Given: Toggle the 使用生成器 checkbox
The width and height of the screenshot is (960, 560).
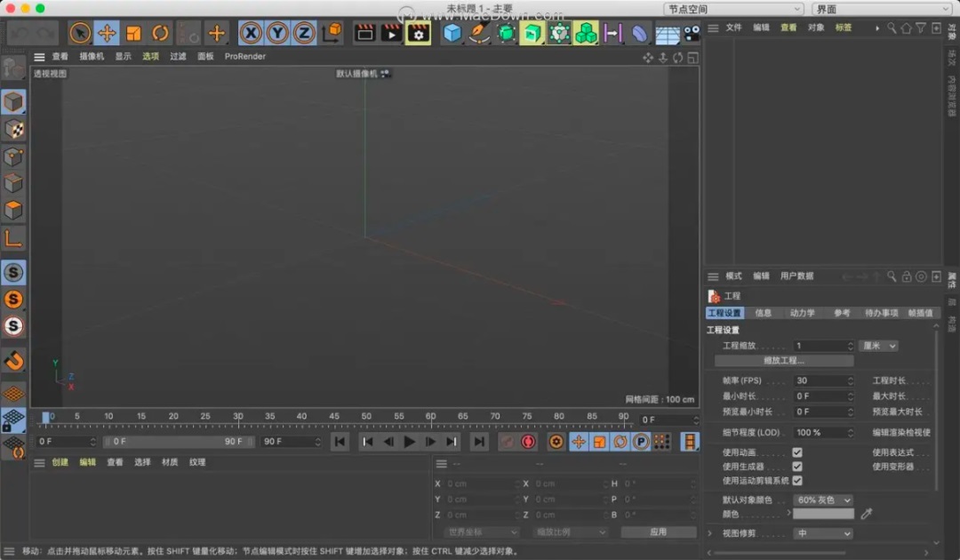Looking at the screenshot, I should tap(797, 467).
